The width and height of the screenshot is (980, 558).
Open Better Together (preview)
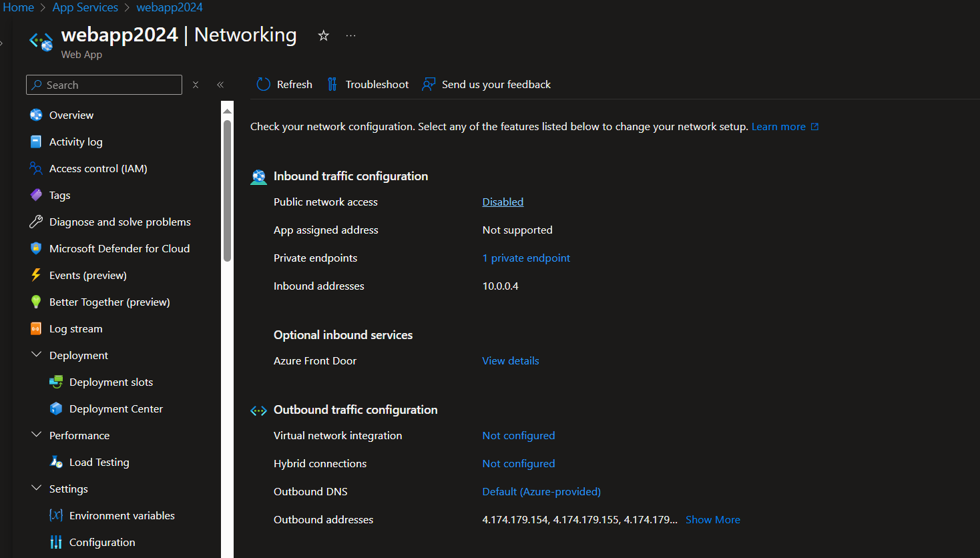(109, 302)
